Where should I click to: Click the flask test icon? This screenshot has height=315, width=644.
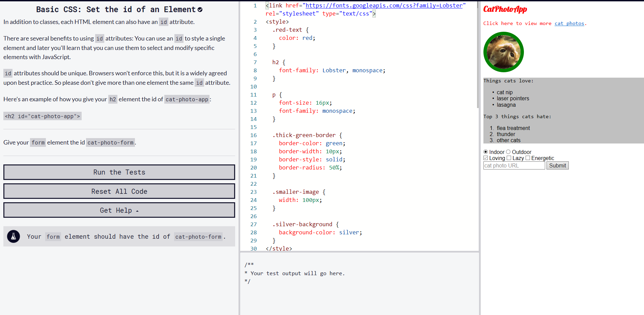pos(13,237)
